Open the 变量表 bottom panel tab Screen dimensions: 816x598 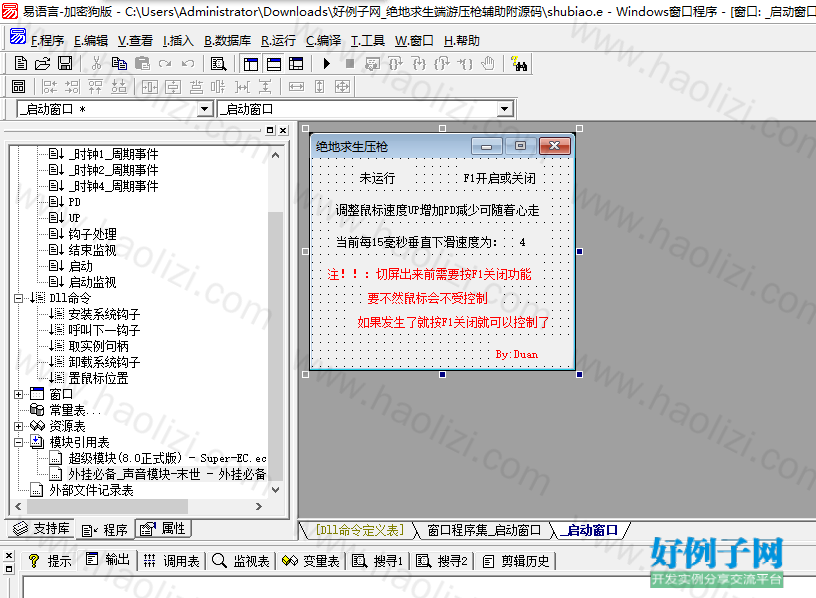tap(311, 561)
